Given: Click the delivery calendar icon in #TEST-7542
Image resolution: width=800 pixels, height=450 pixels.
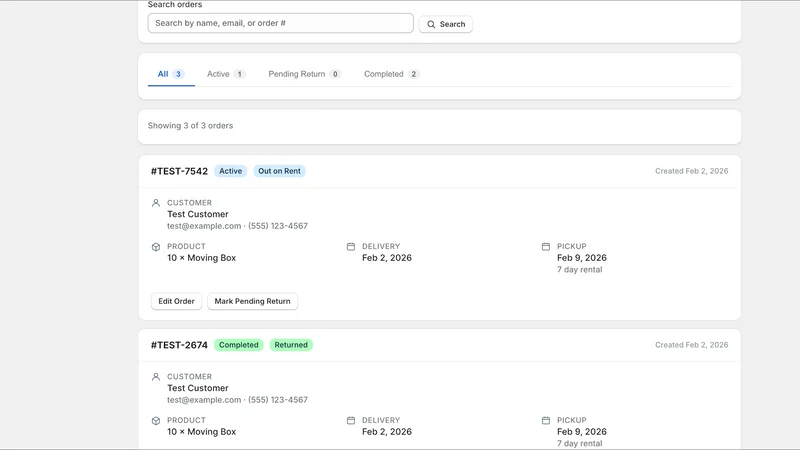Looking at the screenshot, I should click(351, 246).
